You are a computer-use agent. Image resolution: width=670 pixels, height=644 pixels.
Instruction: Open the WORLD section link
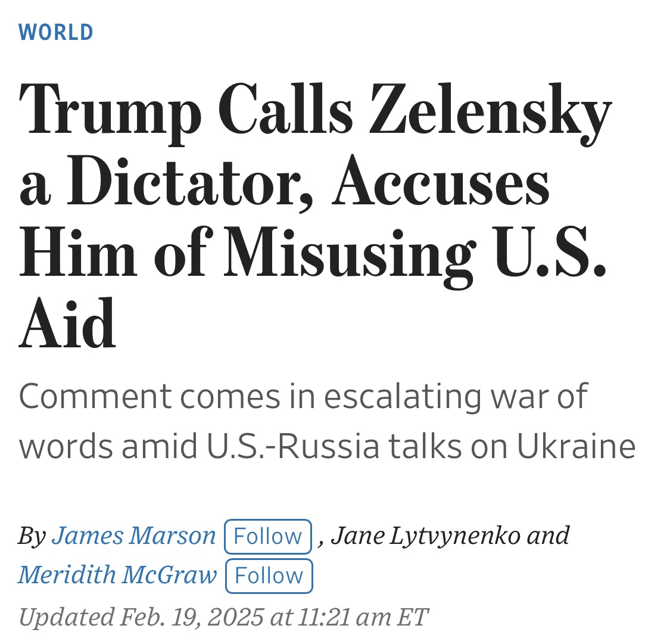click(x=56, y=32)
